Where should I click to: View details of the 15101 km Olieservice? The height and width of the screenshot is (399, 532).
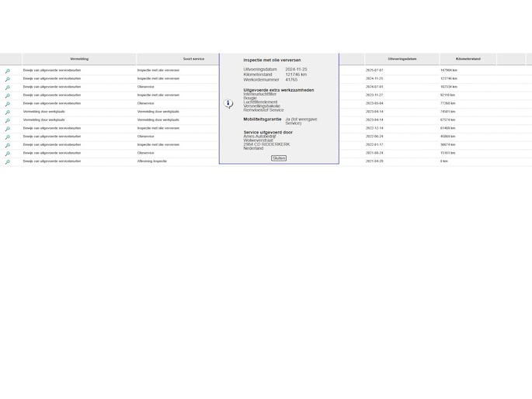8,154
